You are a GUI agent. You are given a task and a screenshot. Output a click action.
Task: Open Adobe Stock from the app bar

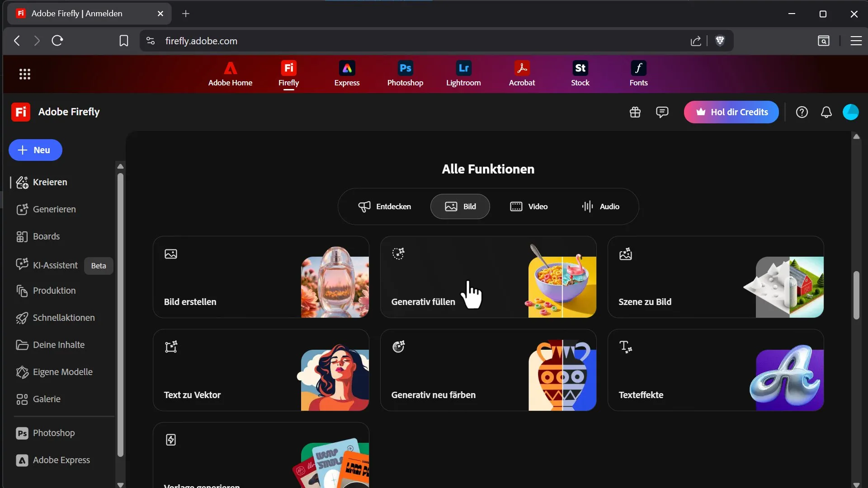pyautogui.click(x=580, y=74)
